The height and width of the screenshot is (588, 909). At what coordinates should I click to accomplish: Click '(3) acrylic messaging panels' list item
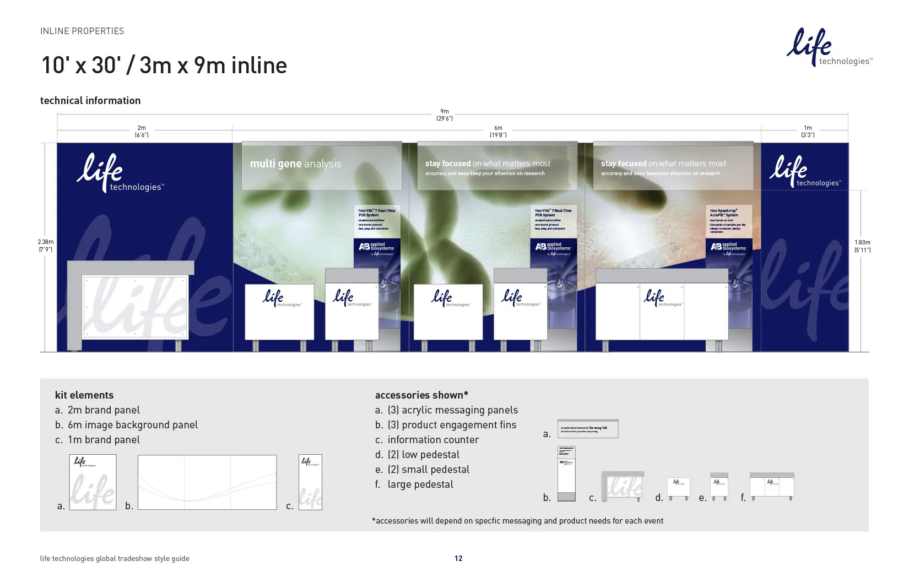(447, 410)
